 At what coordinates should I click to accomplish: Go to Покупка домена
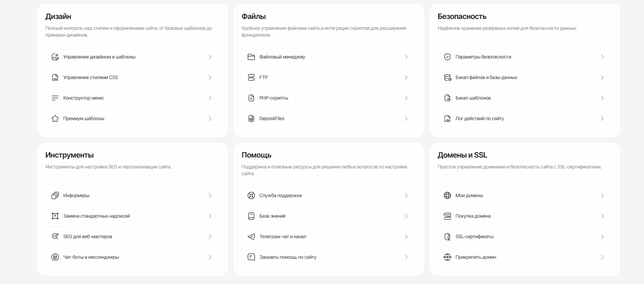tap(473, 216)
